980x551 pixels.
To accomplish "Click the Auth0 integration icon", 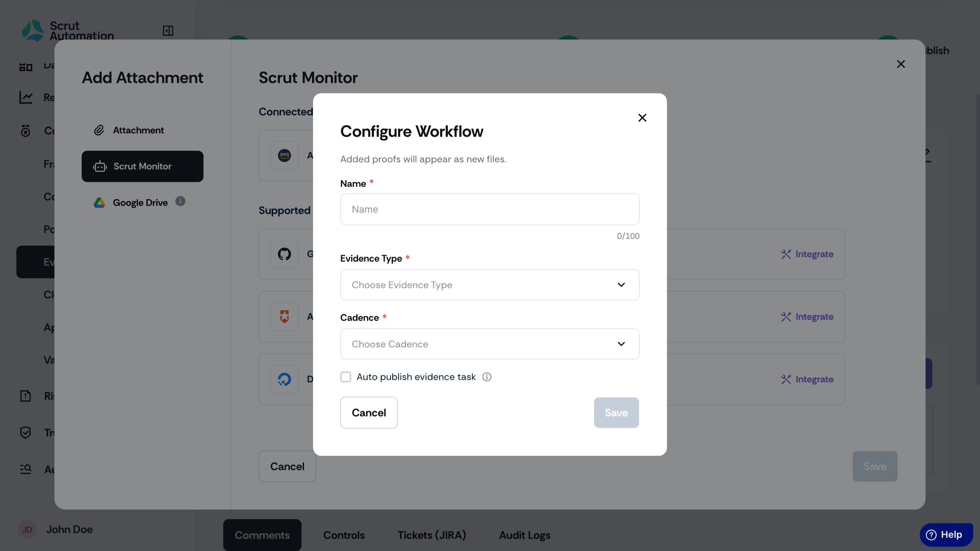I will coord(284,316).
